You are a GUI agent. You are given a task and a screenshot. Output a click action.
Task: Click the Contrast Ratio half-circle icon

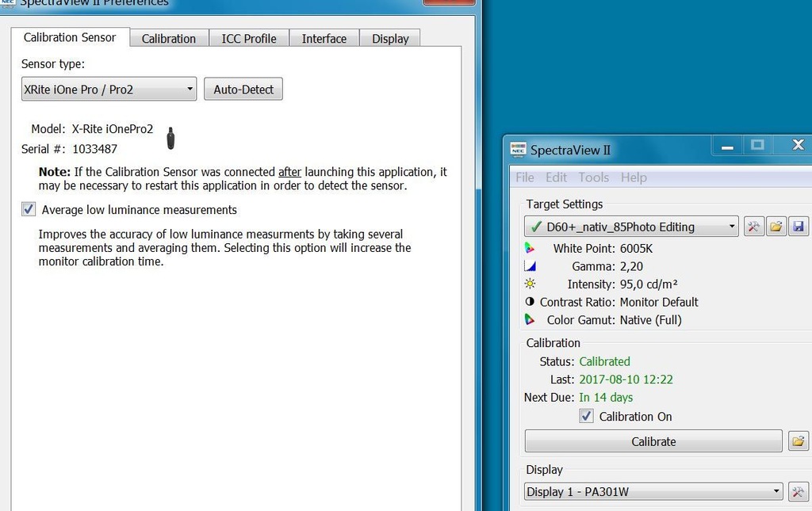tap(529, 302)
